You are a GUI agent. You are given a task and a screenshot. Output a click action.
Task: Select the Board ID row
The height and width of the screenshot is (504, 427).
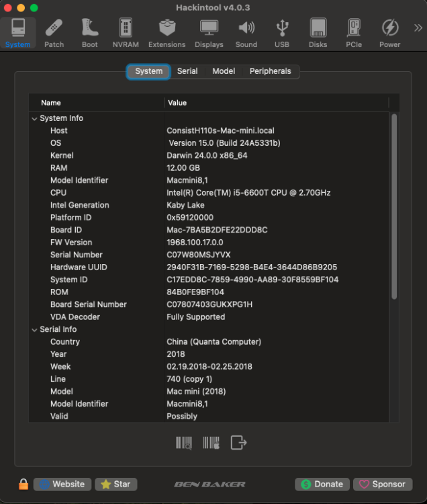(x=209, y=230)
